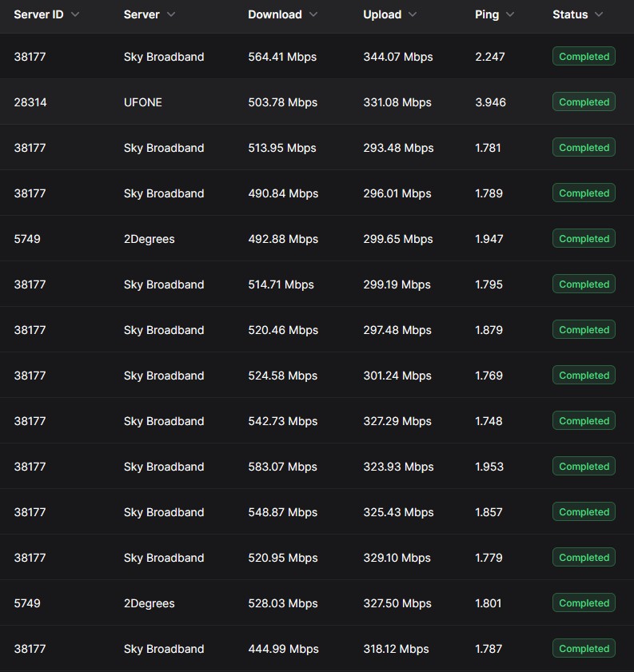
Task: Click the Ping column header text
Action: [x=486, y=14]
